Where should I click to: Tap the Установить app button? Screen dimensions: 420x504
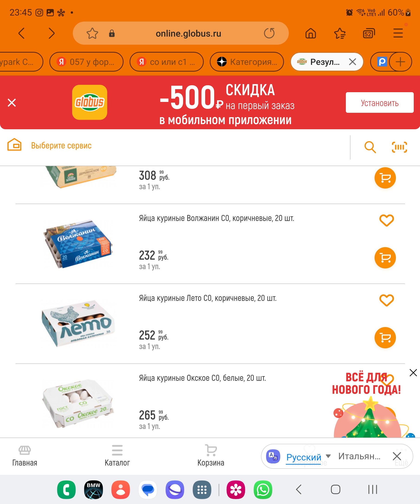tap(379, 102)
